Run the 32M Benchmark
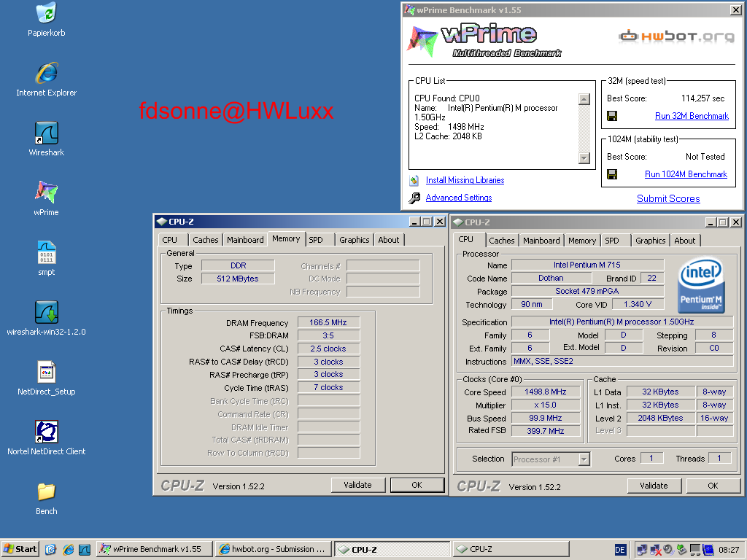This screenshot has width=747, height=560. (692, 116)
